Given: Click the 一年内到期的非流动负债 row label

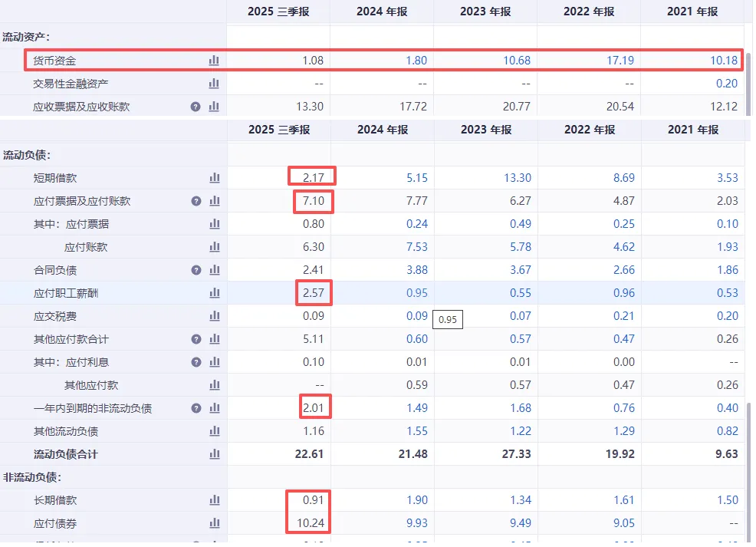Looking at the screenshot, I should click(x=93, y=409).
